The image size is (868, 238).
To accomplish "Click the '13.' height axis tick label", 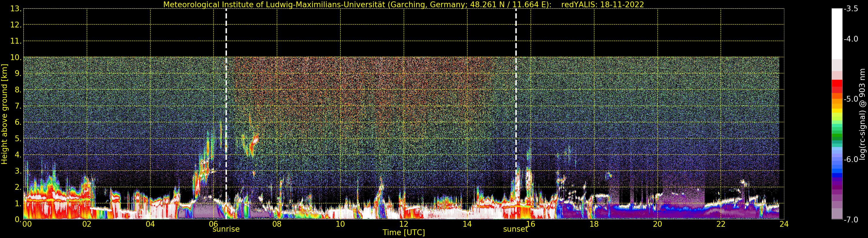I will click(x=16, y=9).
